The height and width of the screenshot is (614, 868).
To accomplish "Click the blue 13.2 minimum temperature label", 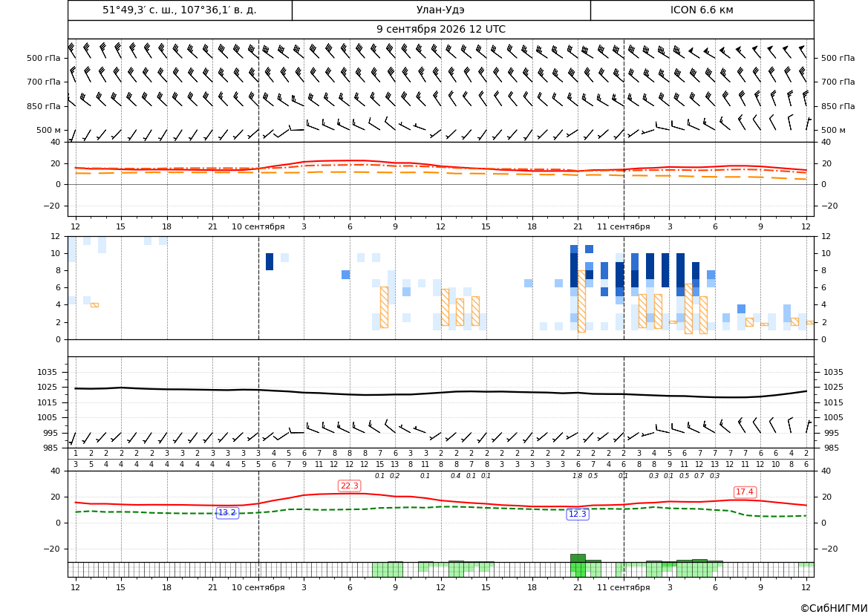I will click(x=227, y=513).
